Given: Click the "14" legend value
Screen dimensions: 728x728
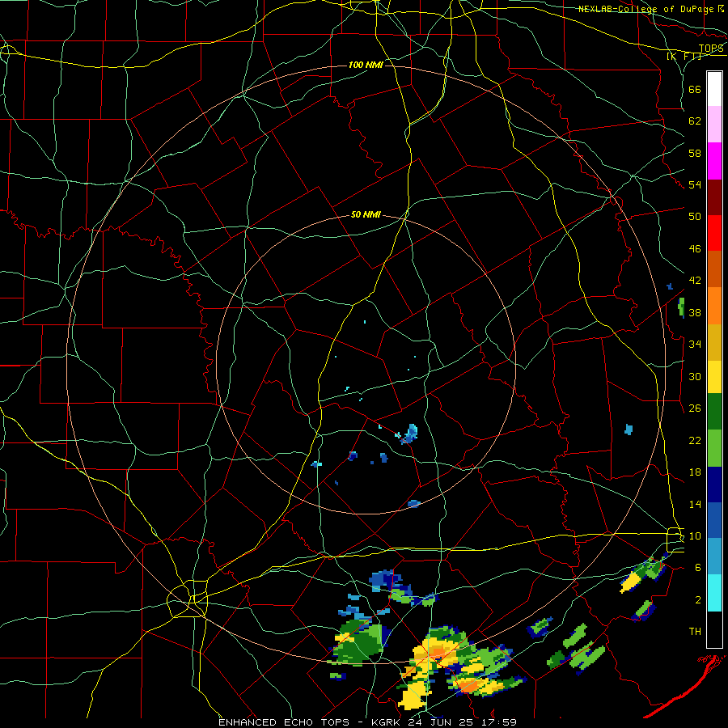Looking at the screenshot, I should 695,504.
